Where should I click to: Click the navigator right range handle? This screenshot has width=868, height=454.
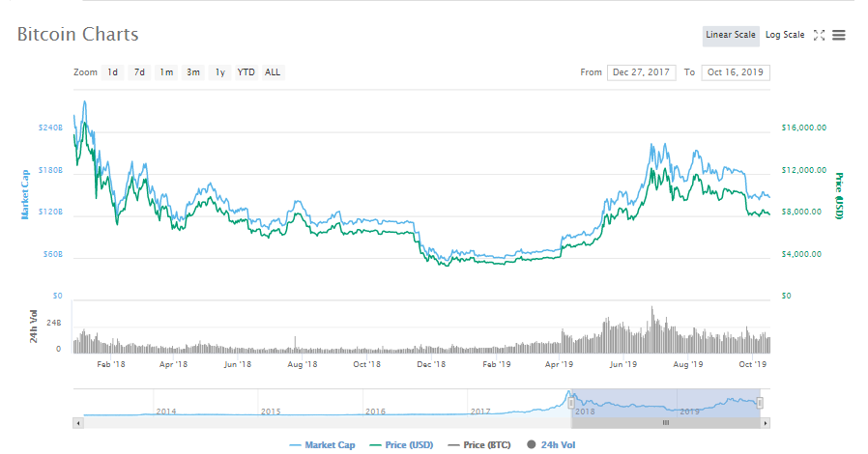pos(760,403)
